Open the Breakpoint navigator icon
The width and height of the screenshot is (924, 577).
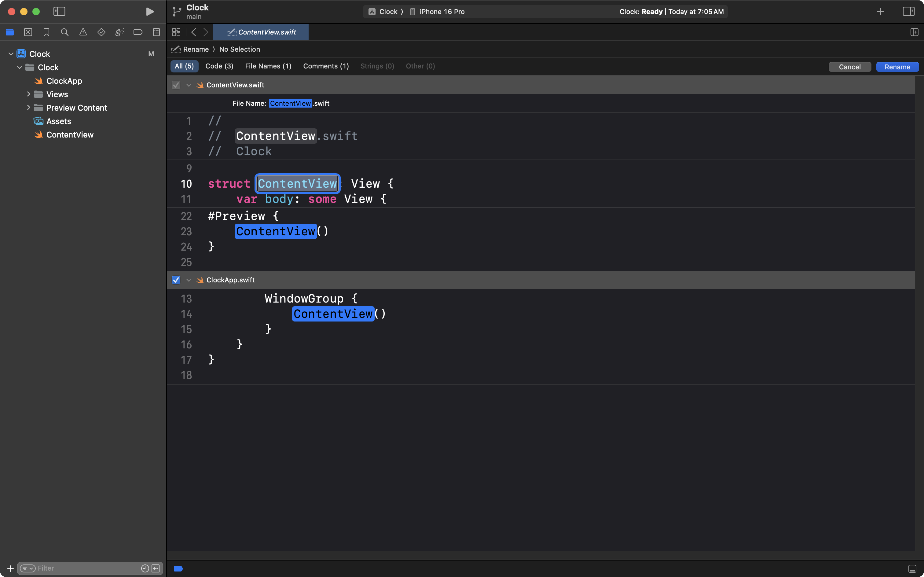(x=138, y=32)
